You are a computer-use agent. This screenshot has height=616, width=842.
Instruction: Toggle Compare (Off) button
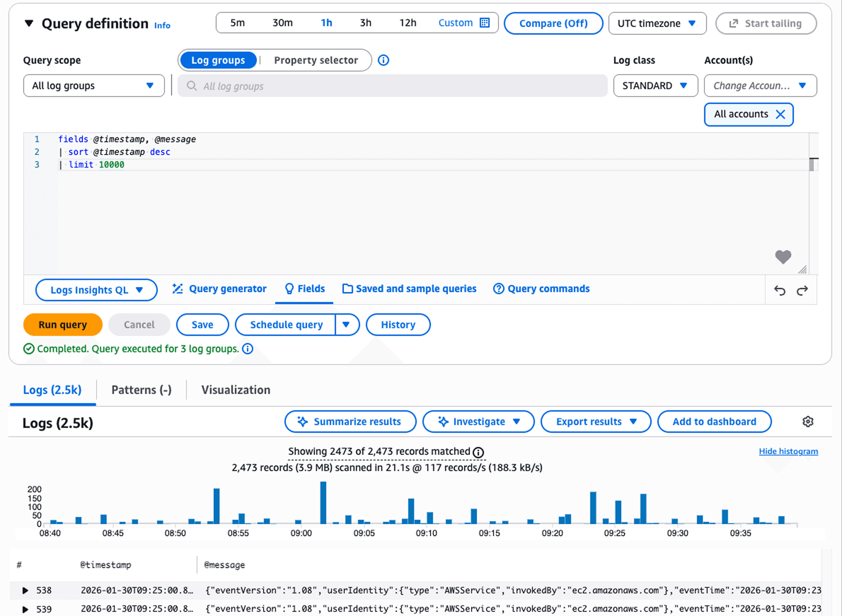click(x=553, y=24)
